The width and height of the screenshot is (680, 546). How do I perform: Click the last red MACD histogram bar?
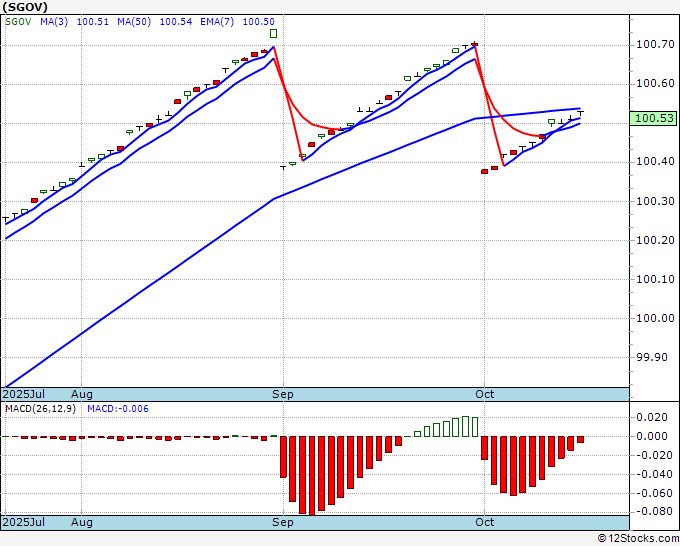tap(580, 439)
